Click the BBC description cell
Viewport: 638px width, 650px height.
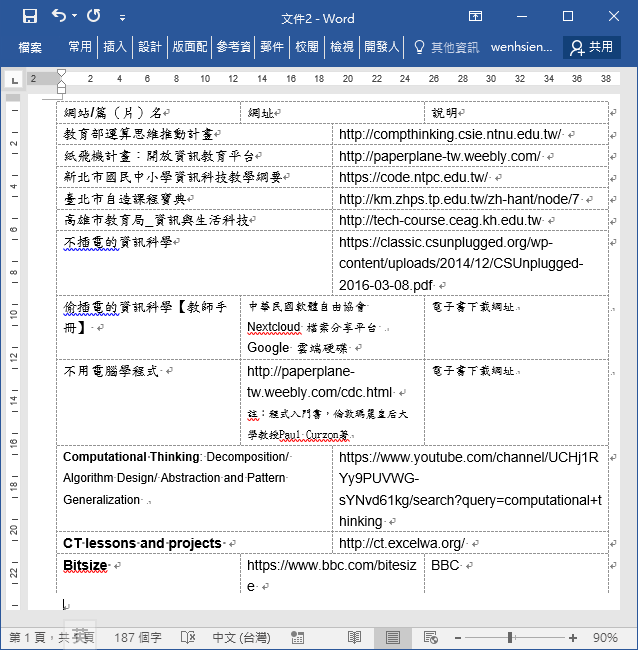(x=516, y=574)
